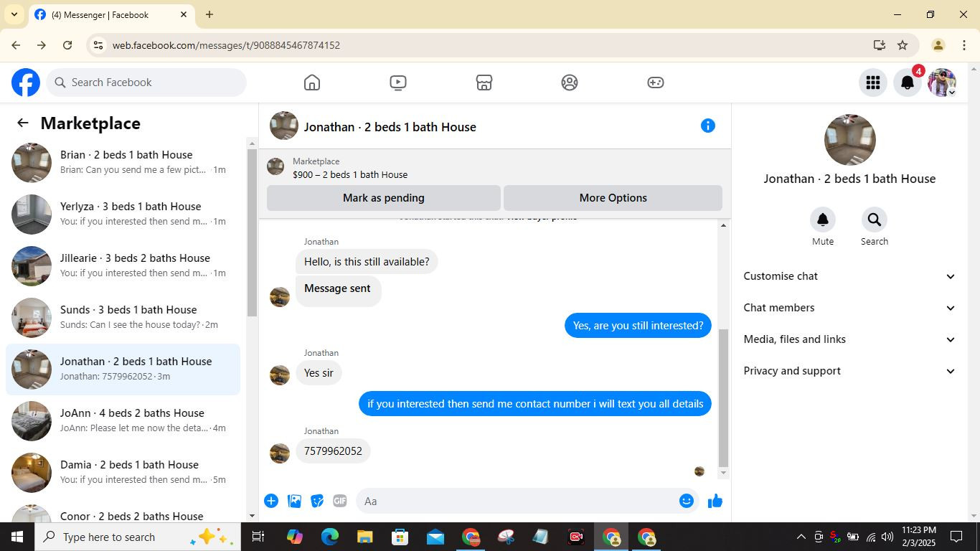Open more actions plus icon in composer
Screen dimensions: 980x551
(271, 501)
